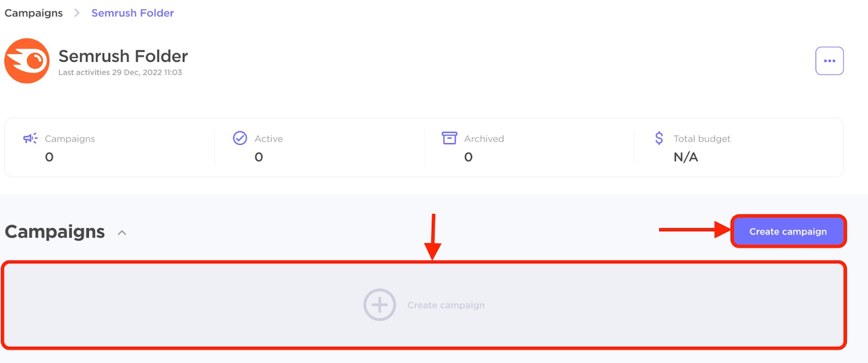
Task: Click the Campaigns count value zero
Action: (x=49, y=157)
